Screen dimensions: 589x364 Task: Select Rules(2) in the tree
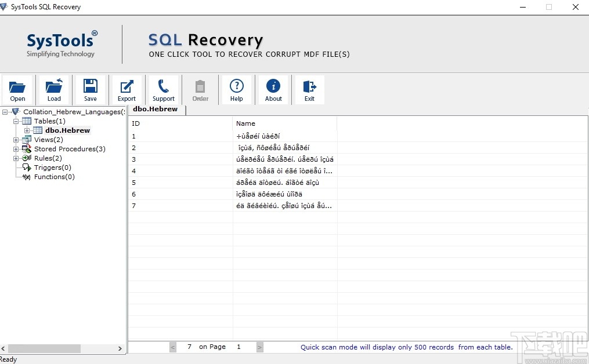point(48,158)
